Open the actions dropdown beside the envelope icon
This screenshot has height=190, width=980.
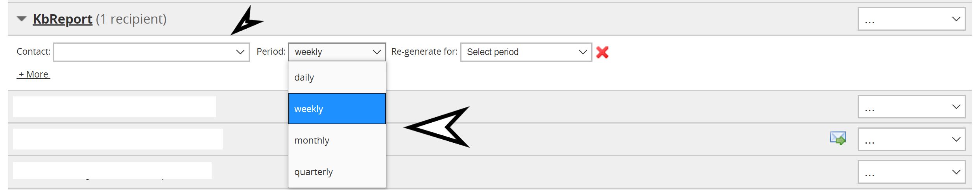(911, 139)
